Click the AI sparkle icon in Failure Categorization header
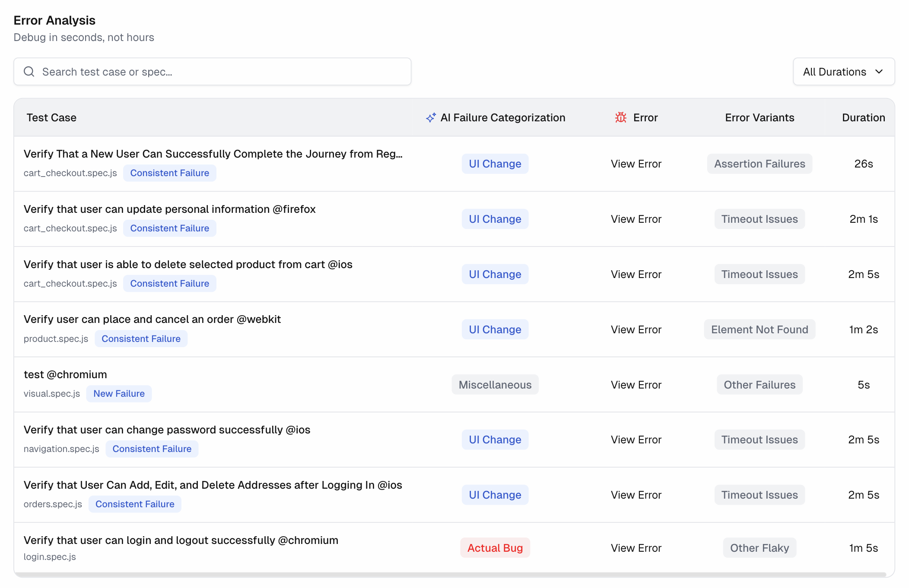Screen dimensions: 909x588 coord(430,117)
